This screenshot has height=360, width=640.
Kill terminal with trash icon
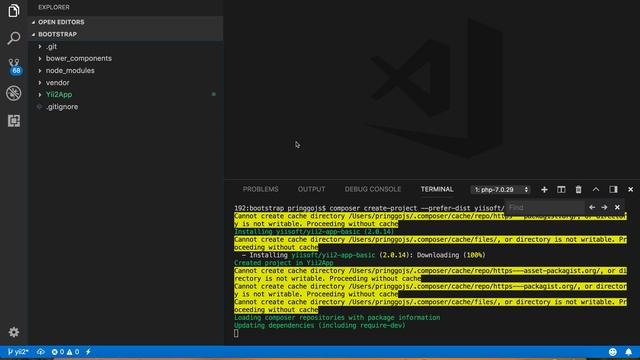(x=578, y=189)
